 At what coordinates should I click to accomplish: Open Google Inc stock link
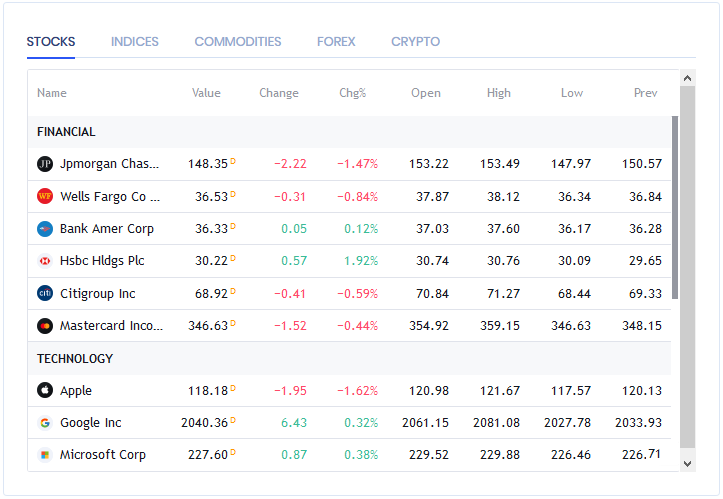90,423
